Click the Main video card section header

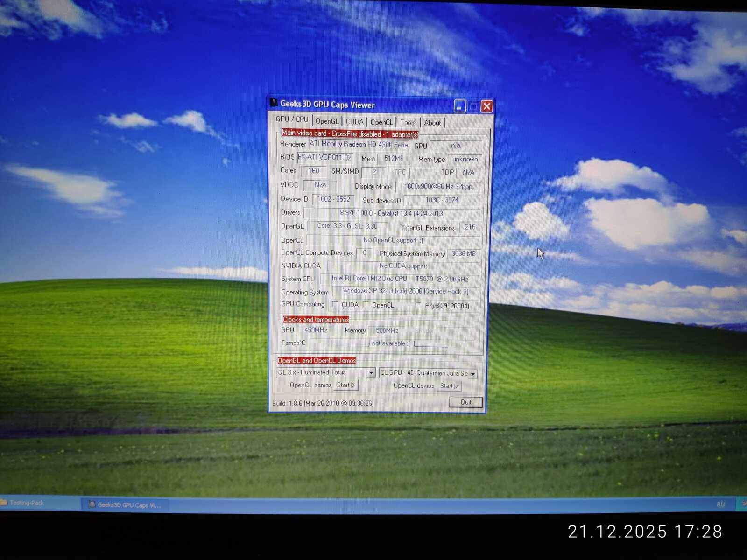point(350,134)
